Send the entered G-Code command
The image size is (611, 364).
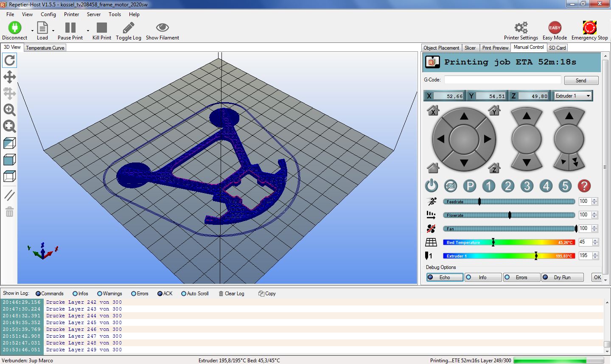click(x=581, y=80)
